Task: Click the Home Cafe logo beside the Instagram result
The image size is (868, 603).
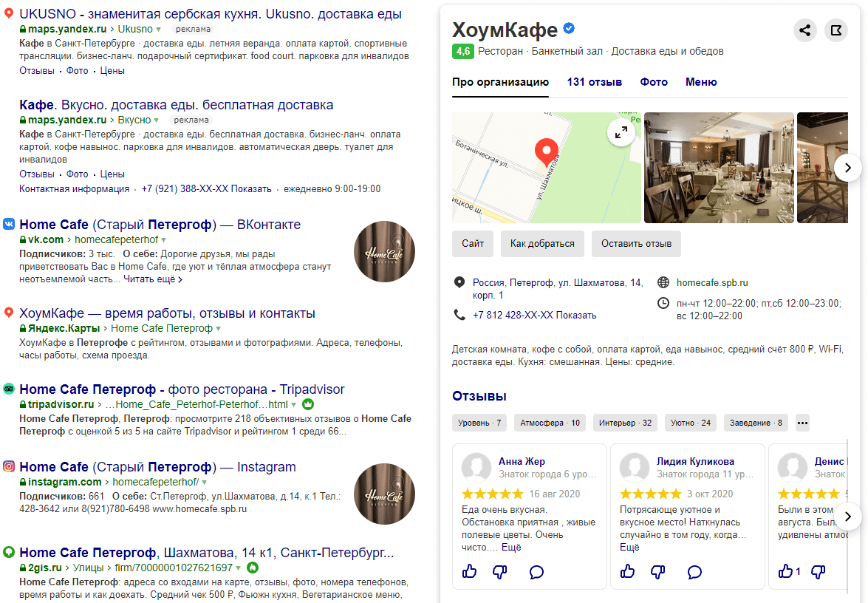Action: 384,494
